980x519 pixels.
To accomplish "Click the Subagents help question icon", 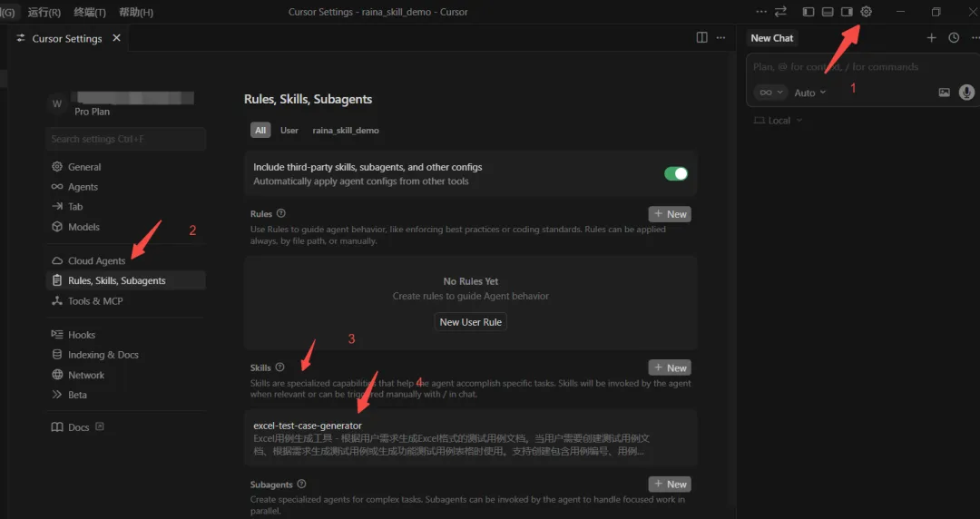I will point(302,484).
